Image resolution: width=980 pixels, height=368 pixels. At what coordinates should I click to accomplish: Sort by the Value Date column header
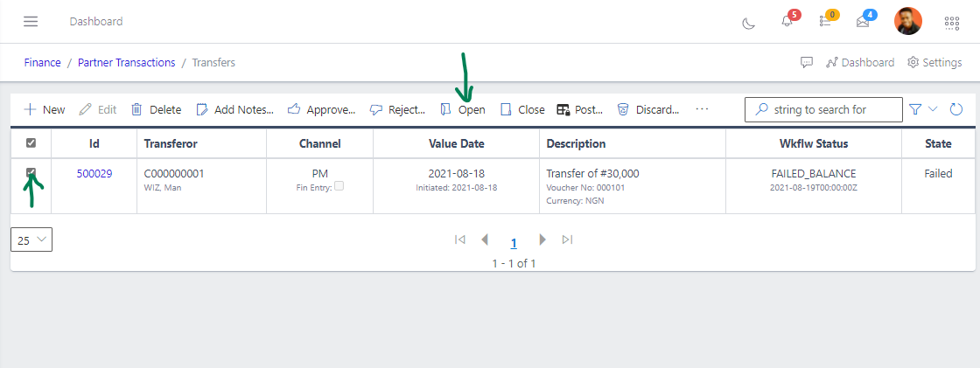(x=456, y=143)
